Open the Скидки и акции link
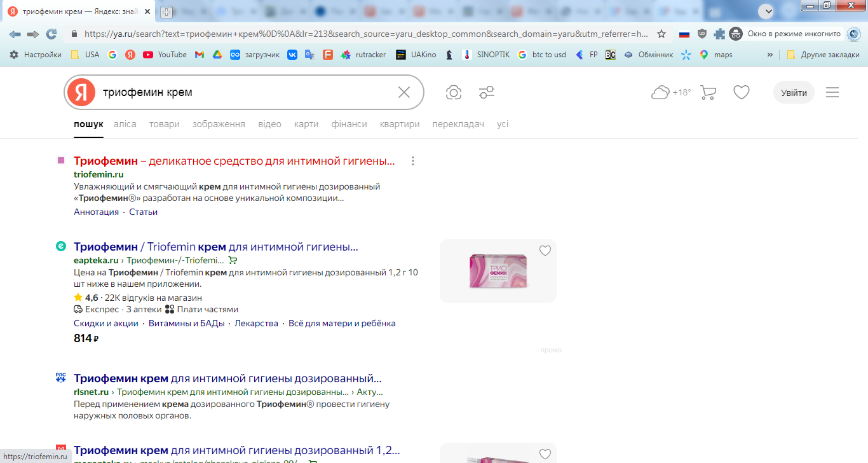Image resolution: width=868 pixels, height=463 pixels. [x=106, y=323]
